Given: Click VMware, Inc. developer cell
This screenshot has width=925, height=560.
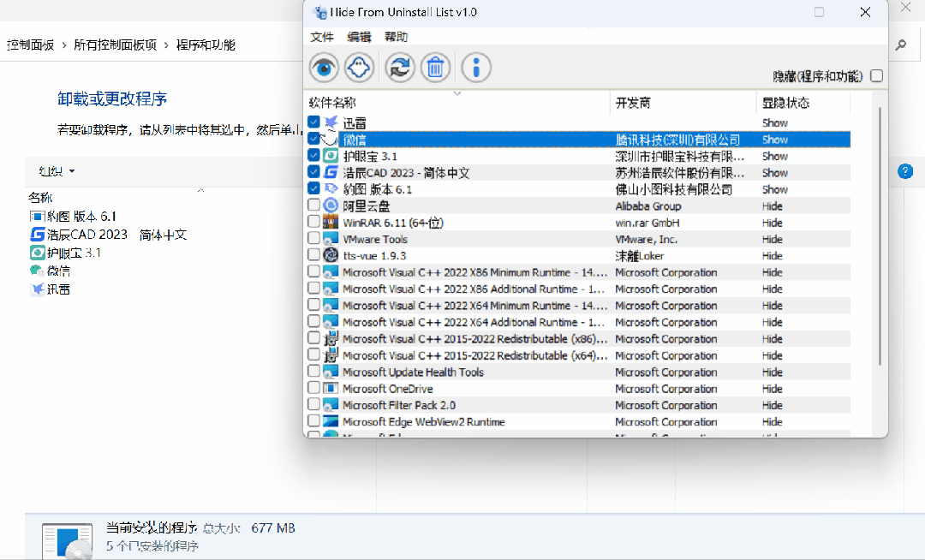Looking at the screenshot, I should (646, 239).
